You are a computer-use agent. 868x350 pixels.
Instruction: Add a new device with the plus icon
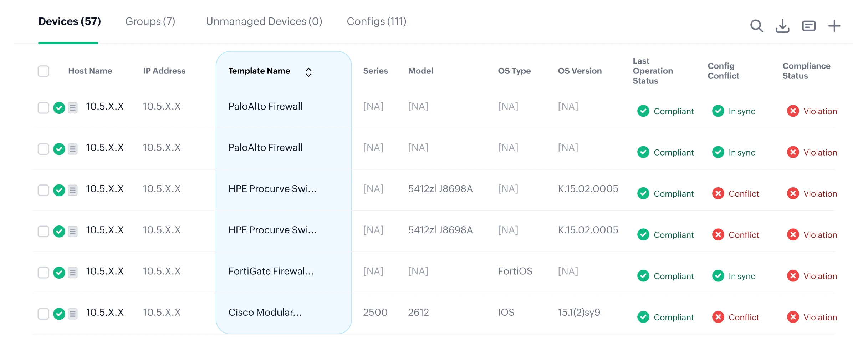[834, 26]
